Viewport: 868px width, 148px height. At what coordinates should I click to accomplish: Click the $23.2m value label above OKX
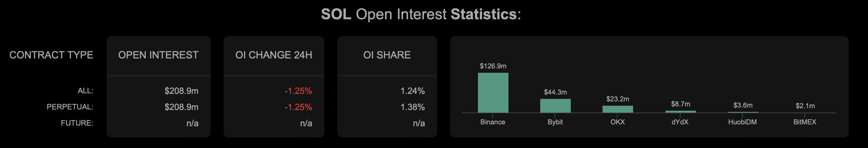click(618, 99)
